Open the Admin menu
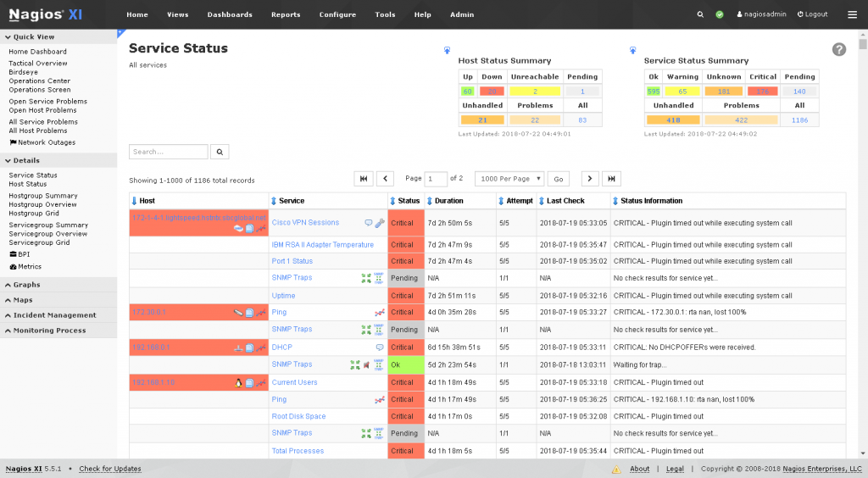The height and width of the screenshot is (478, 868). pos(462,14)
